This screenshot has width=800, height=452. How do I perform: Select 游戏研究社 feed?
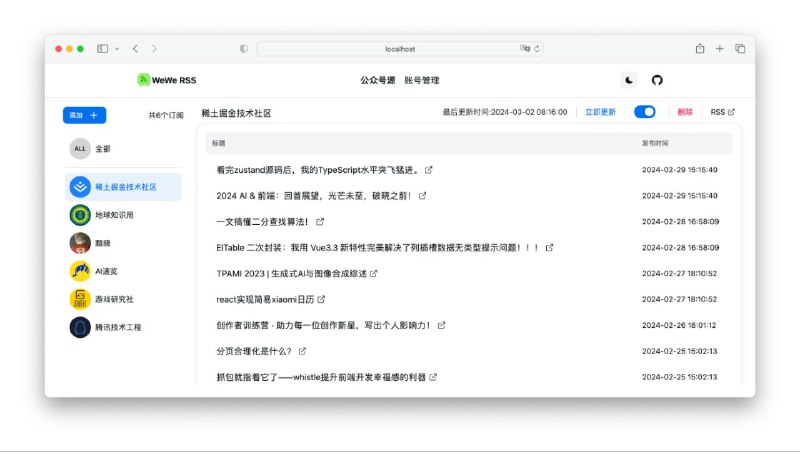pyautogui.click(x=123, y=299)
